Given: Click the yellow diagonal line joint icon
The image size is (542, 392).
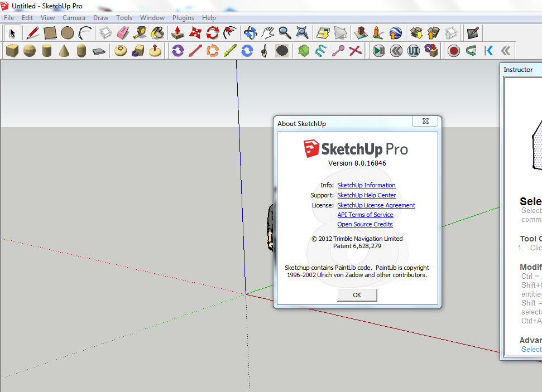Looking at the screenshot, I should [230, 51].
